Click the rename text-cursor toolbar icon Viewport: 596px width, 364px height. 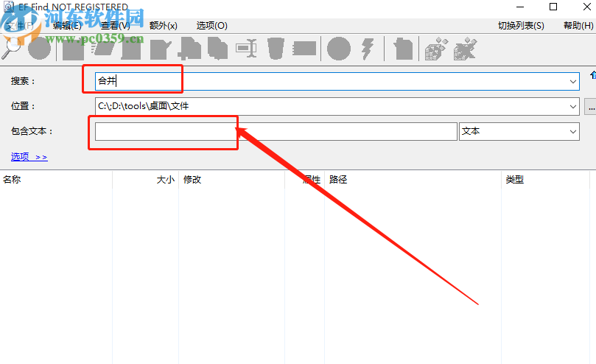point(246,49)
